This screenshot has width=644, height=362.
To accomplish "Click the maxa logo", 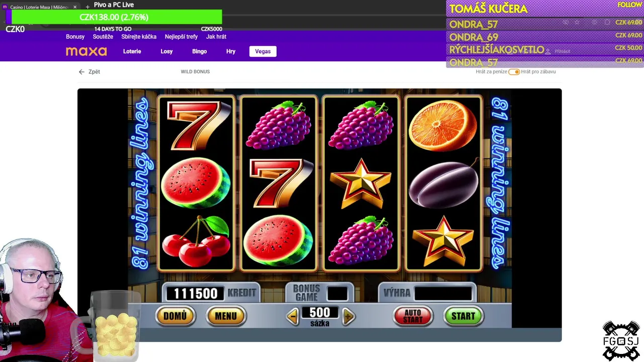I will [86, 51].
